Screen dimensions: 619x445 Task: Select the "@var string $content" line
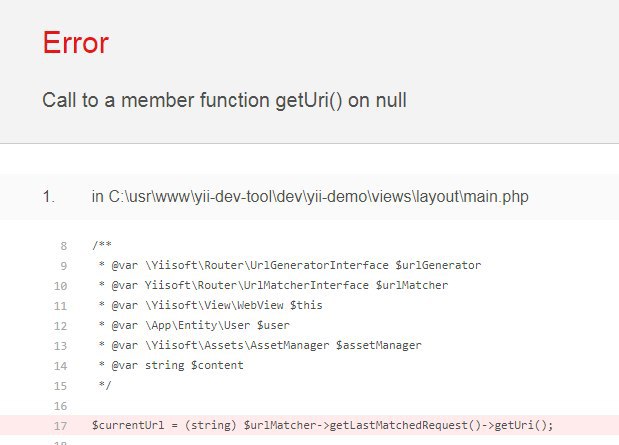171,365
